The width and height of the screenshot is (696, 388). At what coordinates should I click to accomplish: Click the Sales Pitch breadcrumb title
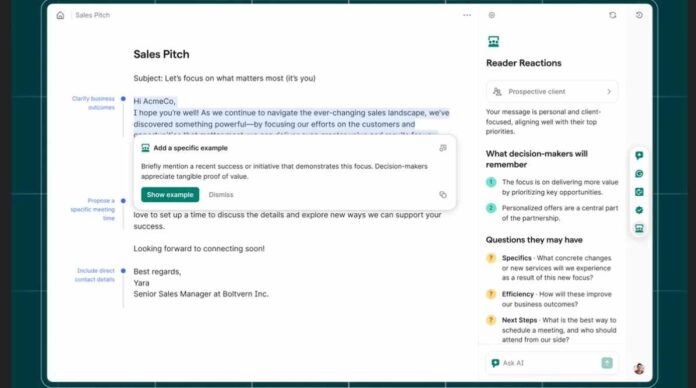tap(92, 15)
